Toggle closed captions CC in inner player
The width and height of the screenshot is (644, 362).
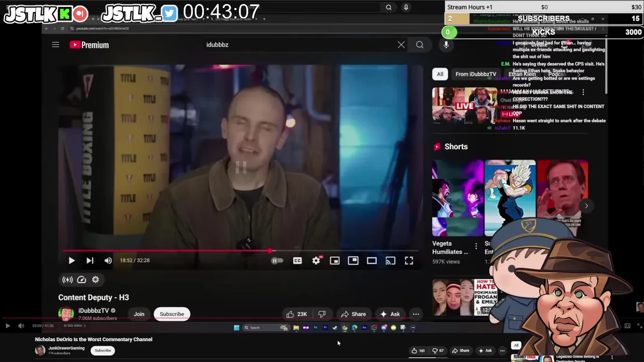tap(297, 260)
